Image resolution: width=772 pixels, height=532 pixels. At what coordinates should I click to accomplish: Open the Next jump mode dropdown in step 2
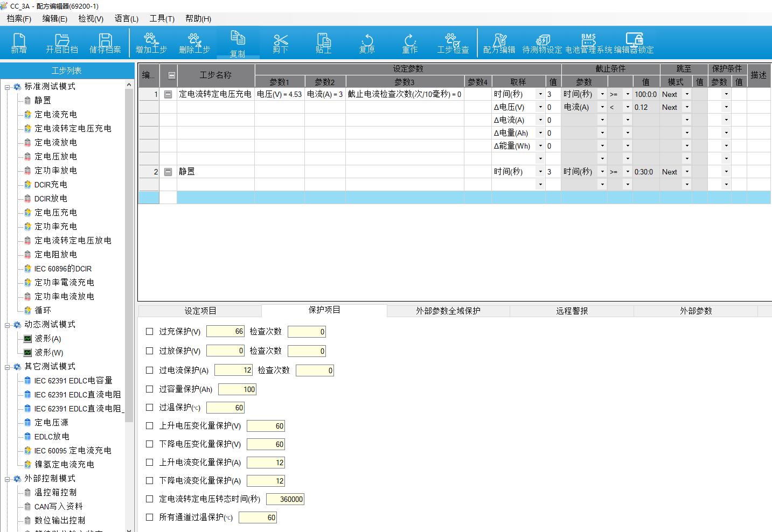[687, 172]
